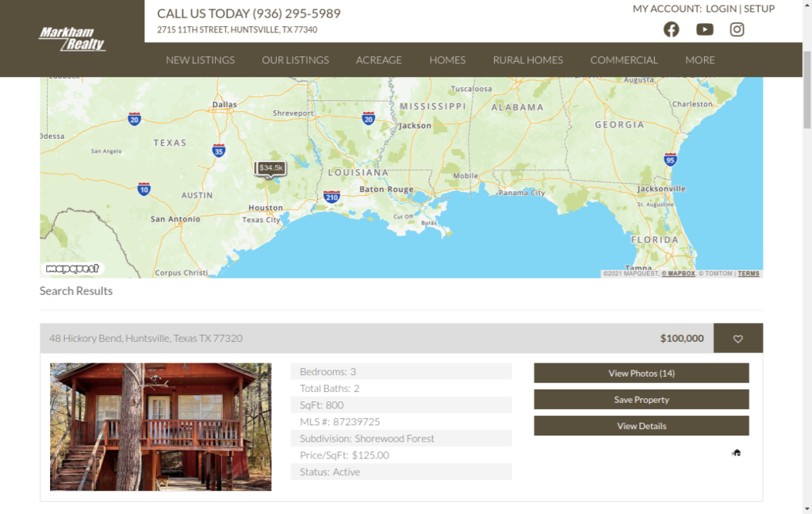Open Rural Homes in the navigation
This screenshot has height=514, width=812.
pyautogui.click(x=527, y=60)
